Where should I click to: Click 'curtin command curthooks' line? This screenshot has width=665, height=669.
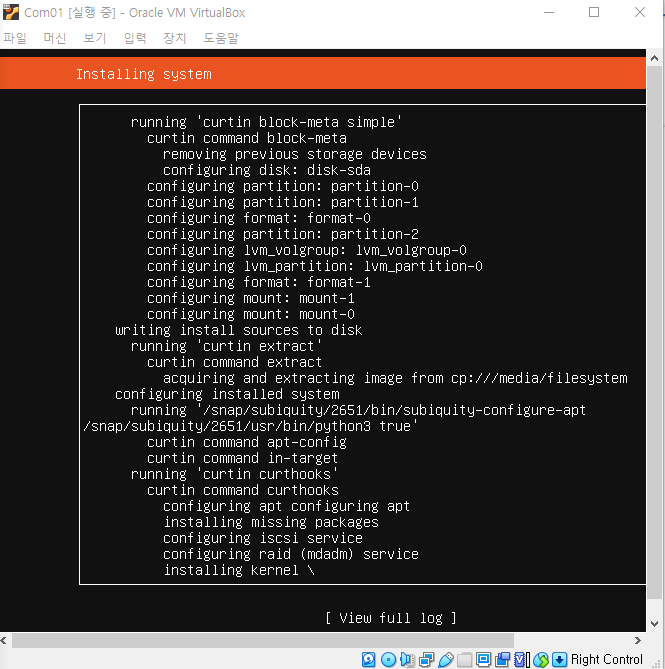coord(243,490)
